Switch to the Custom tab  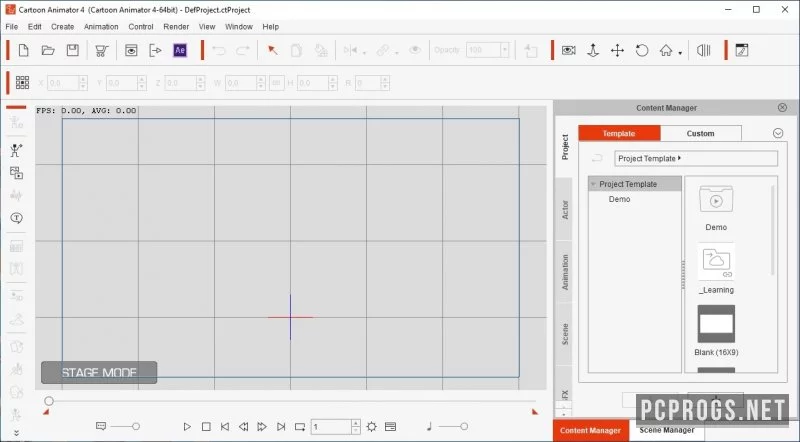[701, 133]
